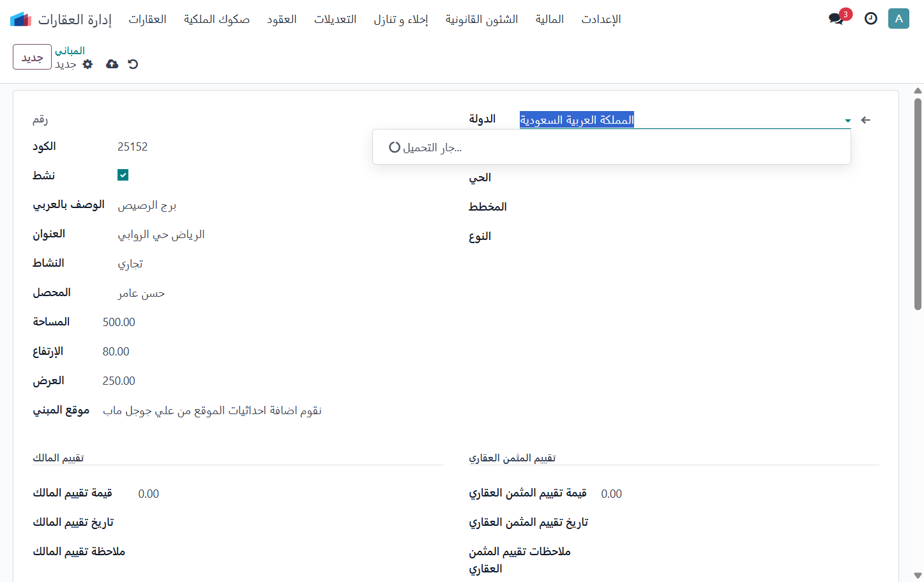Image resolution: width=924 pixels, height=582 pixels.
Task: Click the المحصل field value حسن عامر
Action: pos(141,294)
